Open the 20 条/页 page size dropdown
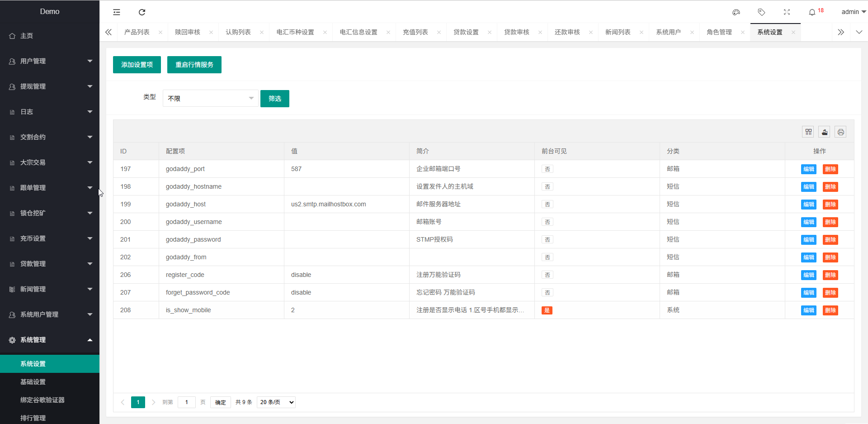 (x=276, y=402)
